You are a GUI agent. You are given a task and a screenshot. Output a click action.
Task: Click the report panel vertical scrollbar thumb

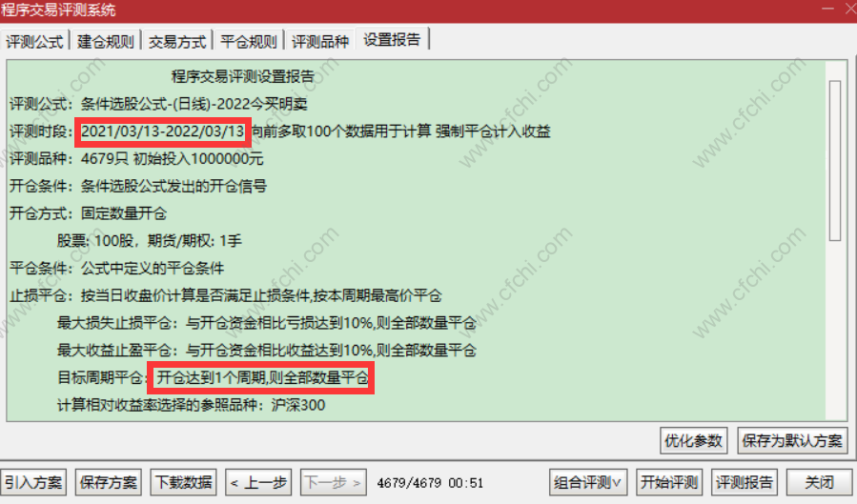[834, 161]
